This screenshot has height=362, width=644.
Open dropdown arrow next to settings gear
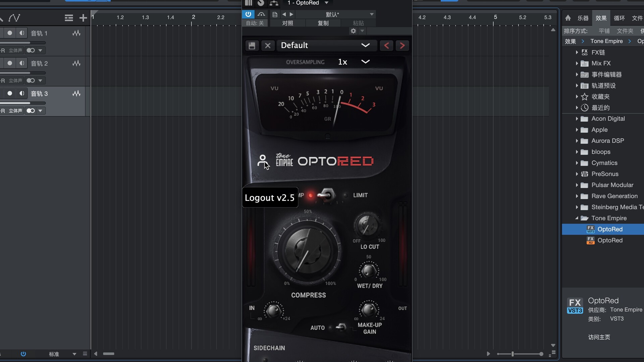pos(362,31)
